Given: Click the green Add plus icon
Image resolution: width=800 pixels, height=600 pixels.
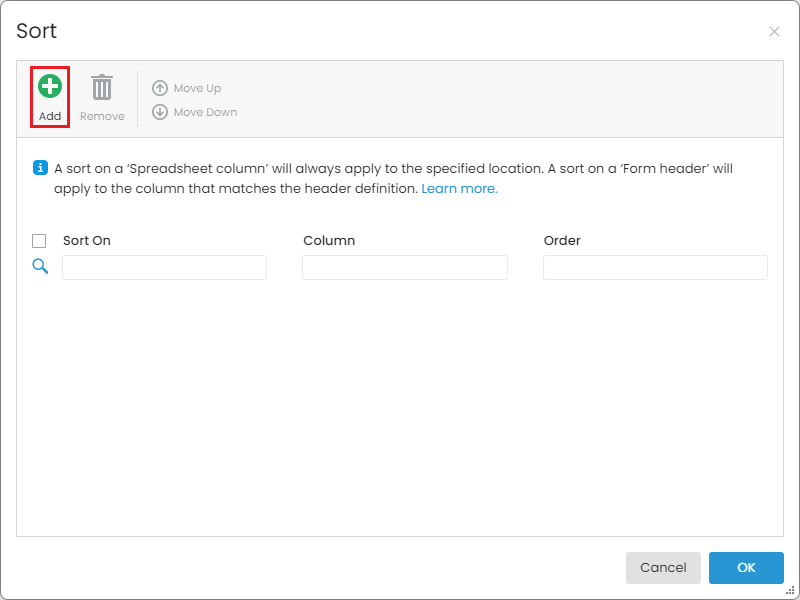Looking at the screenshot, I should coord(50,86).
